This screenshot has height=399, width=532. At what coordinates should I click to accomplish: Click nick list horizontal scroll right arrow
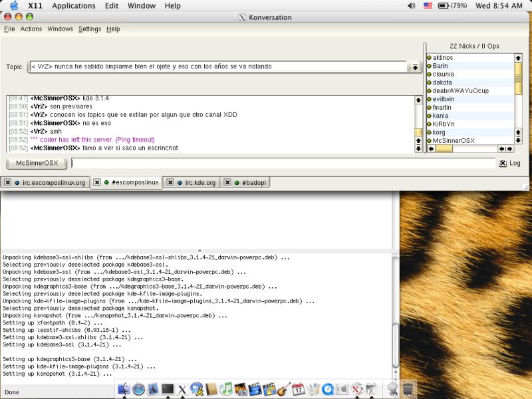pyautogui.click(x=509, y=148)
